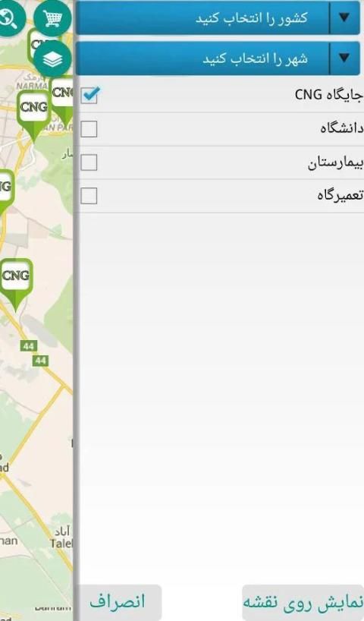Click the نمایش روی نقشه button

(x=303, y=602)
